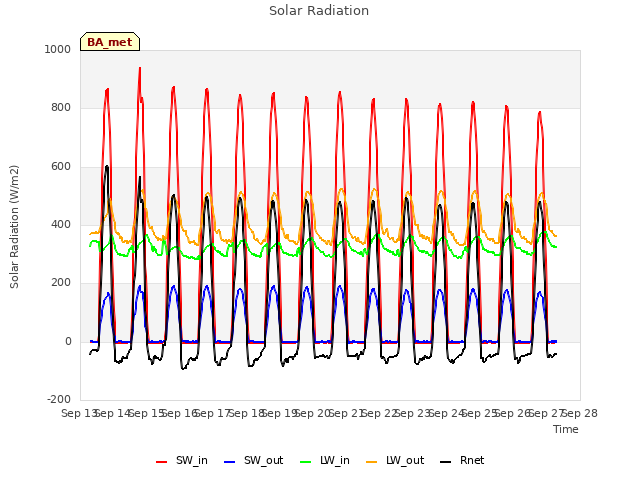The image size is (640, 480).
Task: Toggle the SW_in legend entry
Action: tap(182, 461)
